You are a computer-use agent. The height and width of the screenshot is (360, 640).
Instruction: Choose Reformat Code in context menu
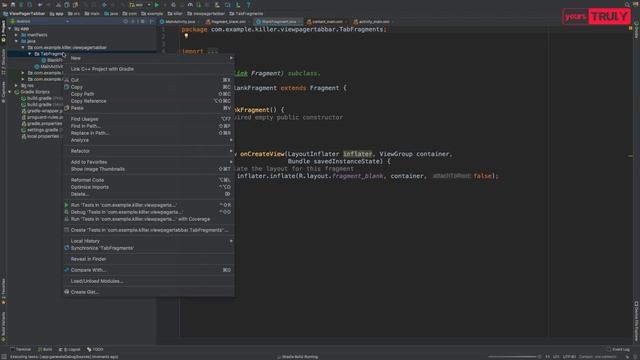(149, 180)
